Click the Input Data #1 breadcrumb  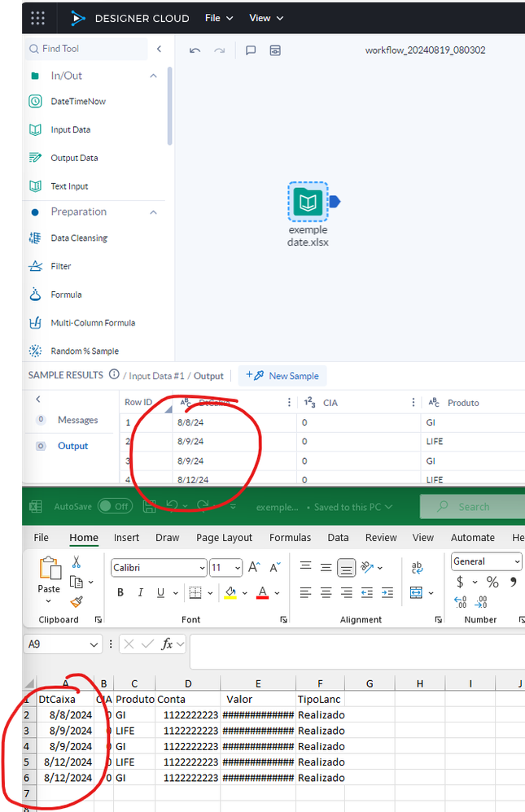tap(156, 376)
